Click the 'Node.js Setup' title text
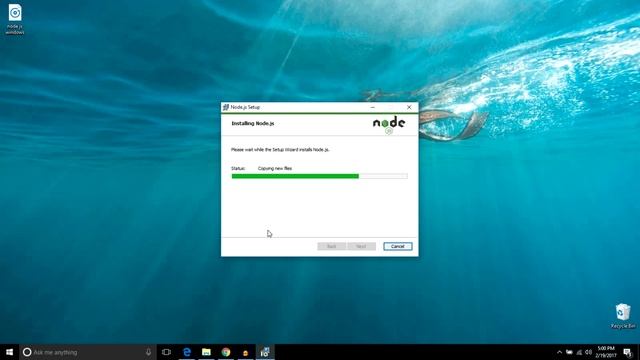 245,107
